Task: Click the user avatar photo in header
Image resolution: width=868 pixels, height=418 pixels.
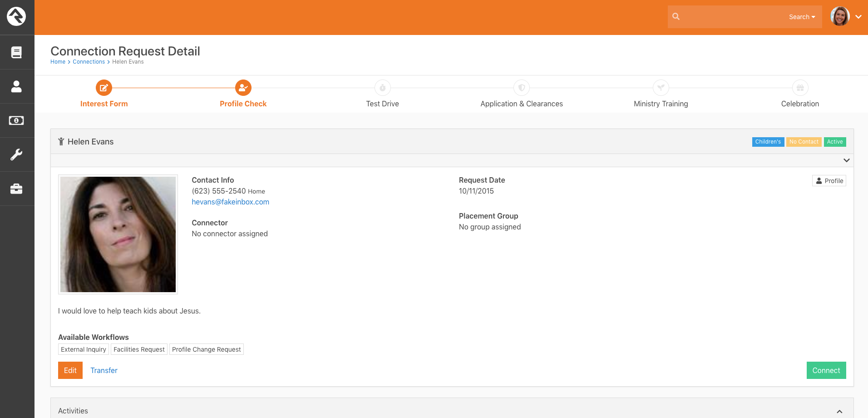Action: coord(840,16)
